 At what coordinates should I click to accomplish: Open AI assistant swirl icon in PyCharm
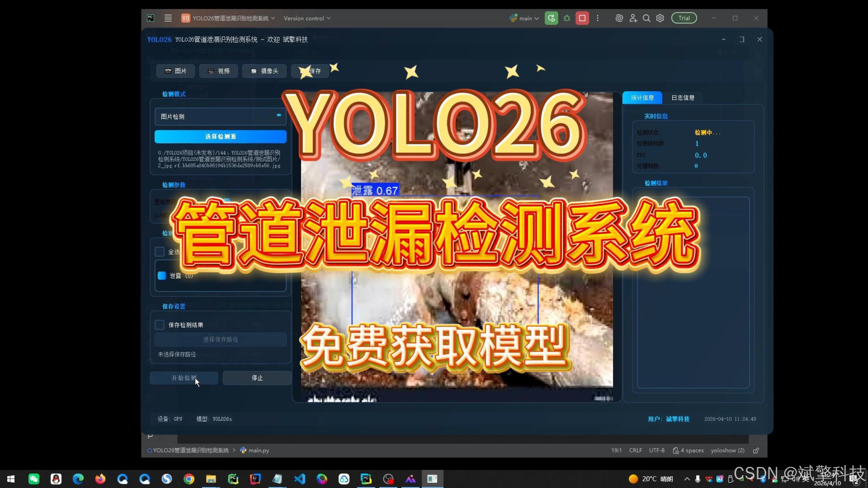tap(619, 18)
